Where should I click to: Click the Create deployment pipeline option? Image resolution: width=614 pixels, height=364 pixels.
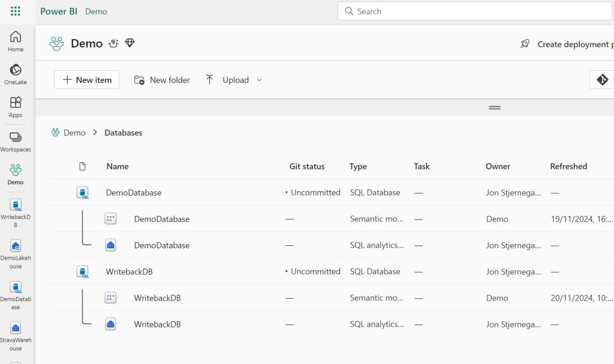click(x=567, y=44)
